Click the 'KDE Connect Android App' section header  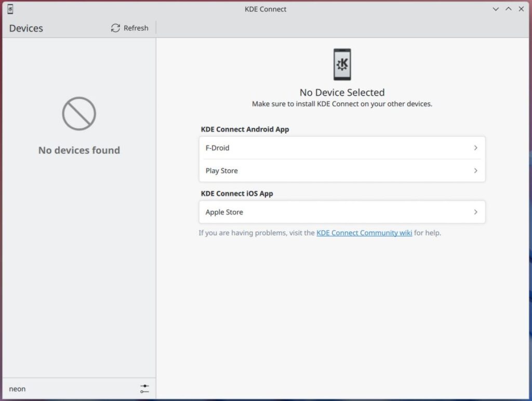tap(245, 129)
